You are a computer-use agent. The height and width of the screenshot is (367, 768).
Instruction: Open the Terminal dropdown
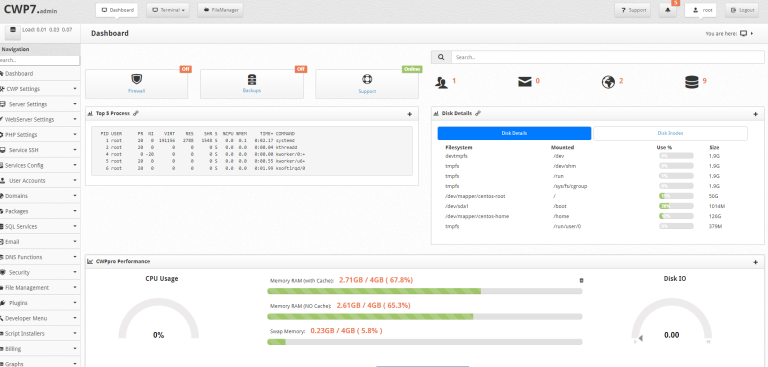click(x=168, y=10)
